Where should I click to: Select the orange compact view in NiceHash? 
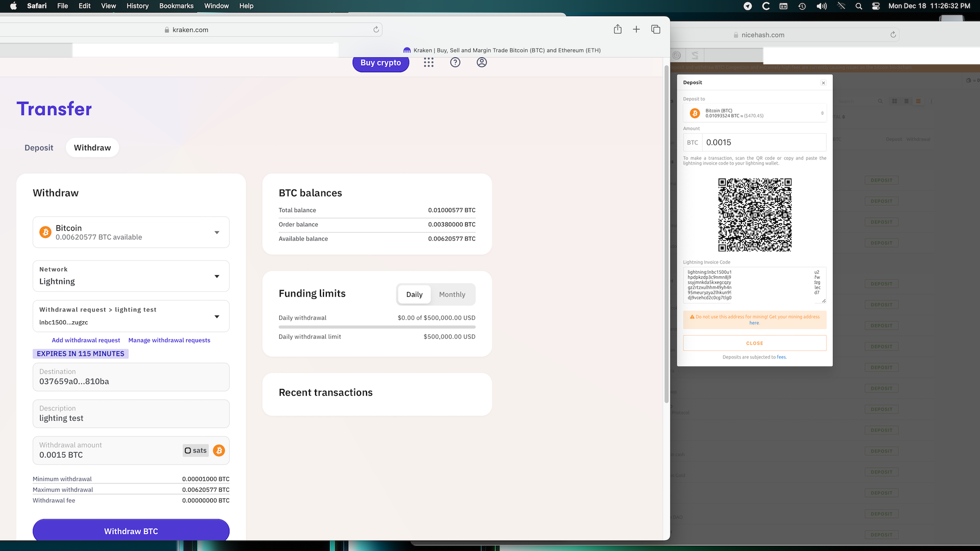(x=918, y=101)
